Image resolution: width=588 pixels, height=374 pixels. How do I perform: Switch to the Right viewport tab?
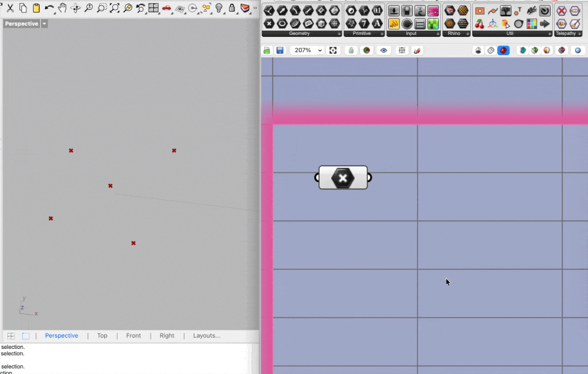167,336
